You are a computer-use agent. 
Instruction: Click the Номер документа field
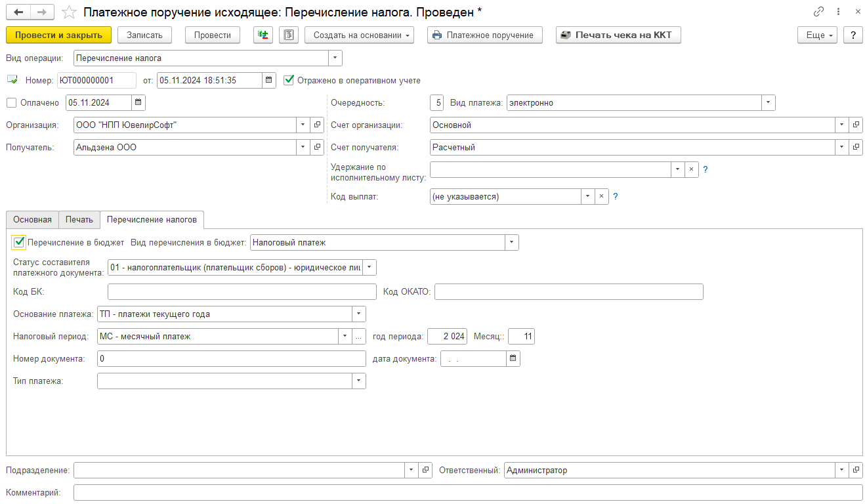pos(231,358)
